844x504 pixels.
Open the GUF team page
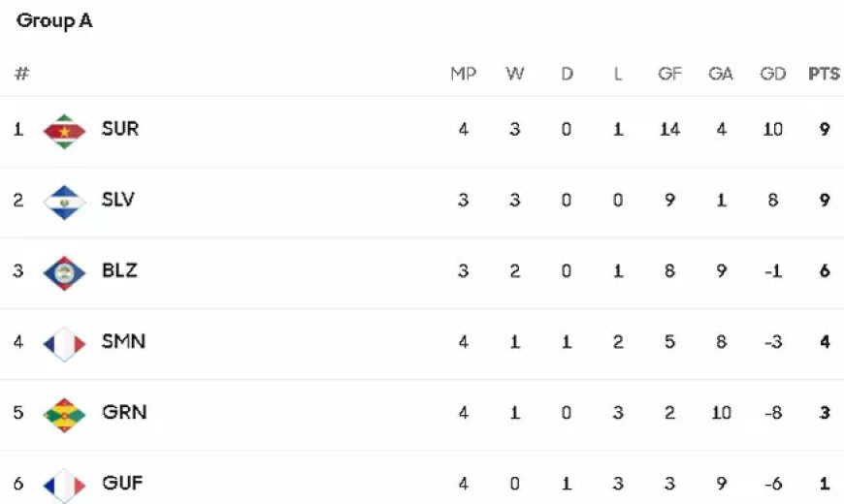(x=122, y=483)
